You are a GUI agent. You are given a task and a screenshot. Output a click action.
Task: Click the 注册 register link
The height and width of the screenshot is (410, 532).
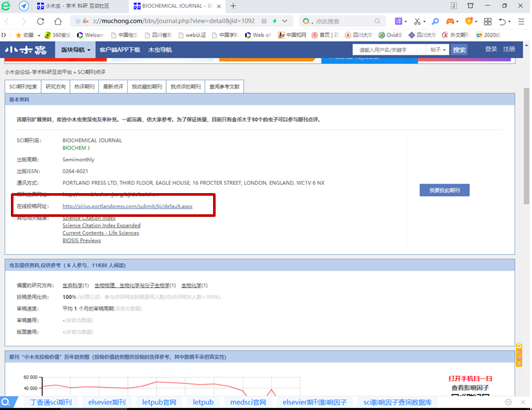pos(509,49)
